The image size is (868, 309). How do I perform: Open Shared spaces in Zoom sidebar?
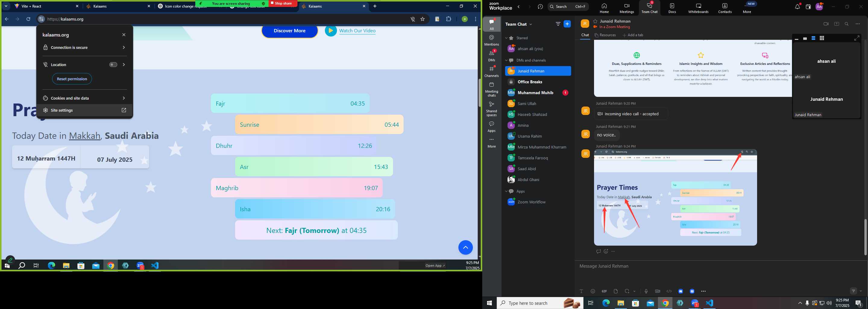point(492,109)
